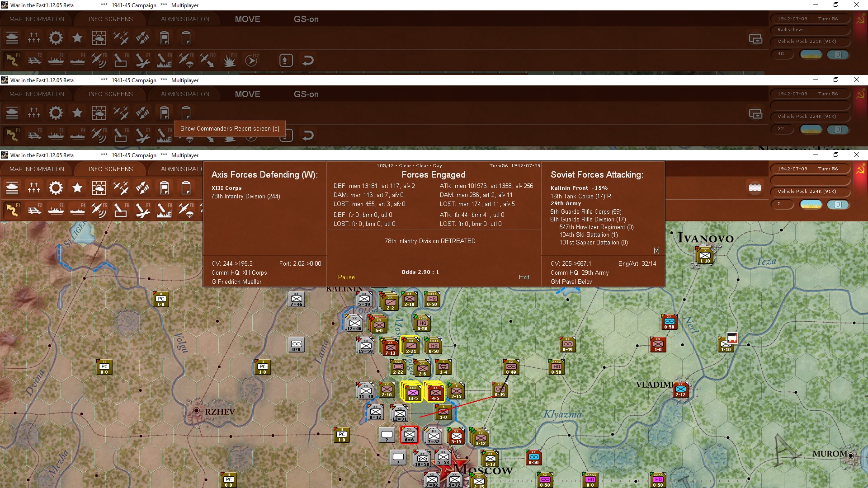Click windows layout icon in top window
This screenshot has width=868, height=488.
(755, 39)
